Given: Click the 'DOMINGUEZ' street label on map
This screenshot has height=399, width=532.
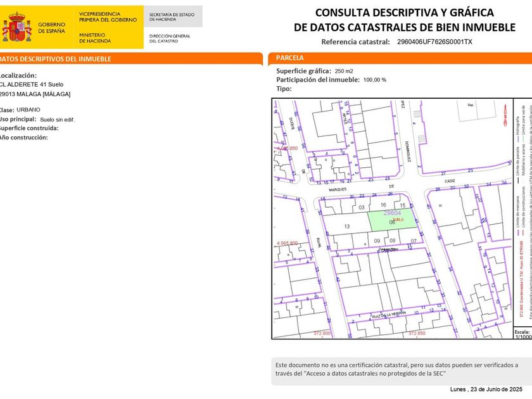Looking at the screenshot, I should coord(407,151).
